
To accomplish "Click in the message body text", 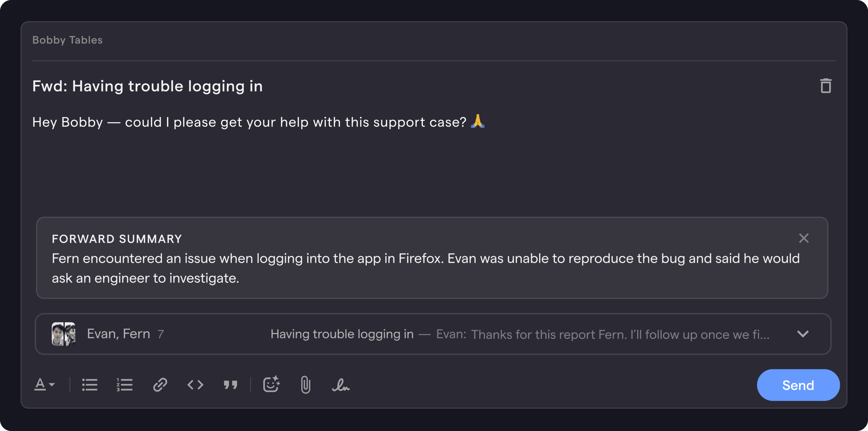I will pyautogui.click(x=259, y=122).
